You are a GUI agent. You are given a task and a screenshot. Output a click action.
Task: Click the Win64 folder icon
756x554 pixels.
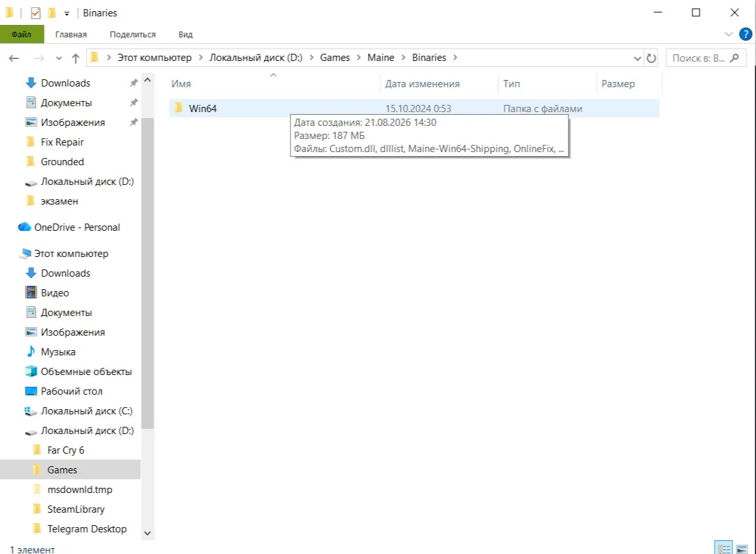[x=179, y=108]
